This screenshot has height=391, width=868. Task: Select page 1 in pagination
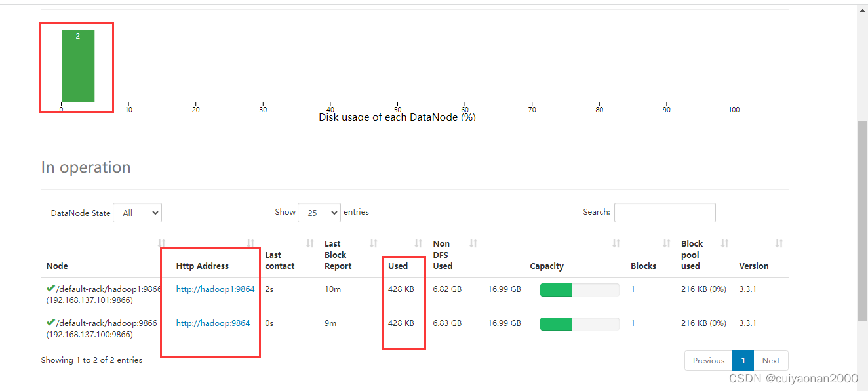tap(743, 361)
